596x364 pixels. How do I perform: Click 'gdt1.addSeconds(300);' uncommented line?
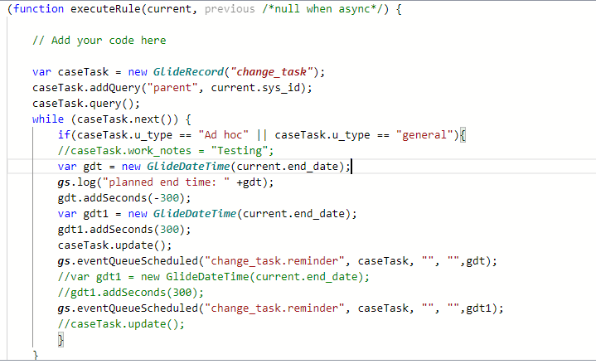point(124,230)
